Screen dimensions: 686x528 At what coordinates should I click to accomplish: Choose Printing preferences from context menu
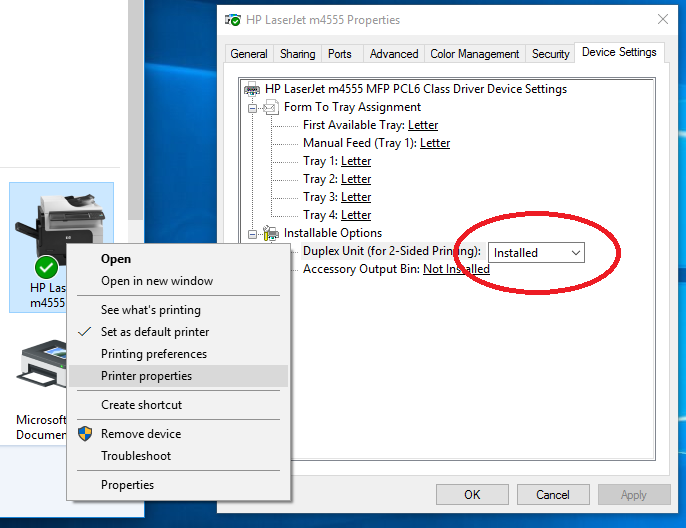(154, 354)
